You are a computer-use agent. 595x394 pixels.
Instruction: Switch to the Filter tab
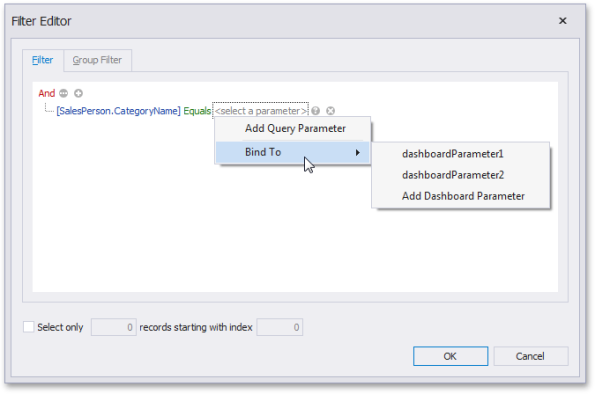(42, 60)
